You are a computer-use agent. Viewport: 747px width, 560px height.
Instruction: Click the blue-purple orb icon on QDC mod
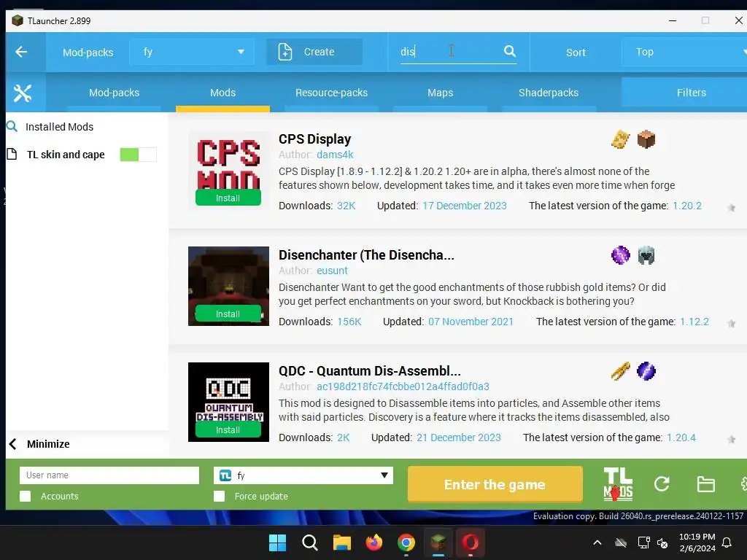(646, 371)
